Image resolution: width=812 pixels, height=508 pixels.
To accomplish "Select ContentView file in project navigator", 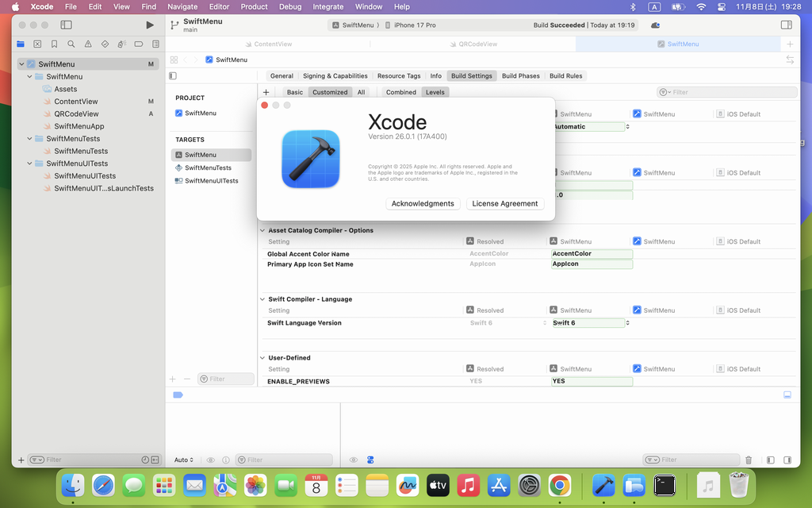I will click(x=76, y=102).
